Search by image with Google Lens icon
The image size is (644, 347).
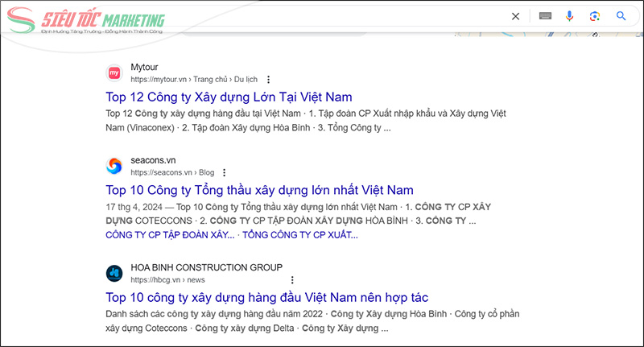595,16
